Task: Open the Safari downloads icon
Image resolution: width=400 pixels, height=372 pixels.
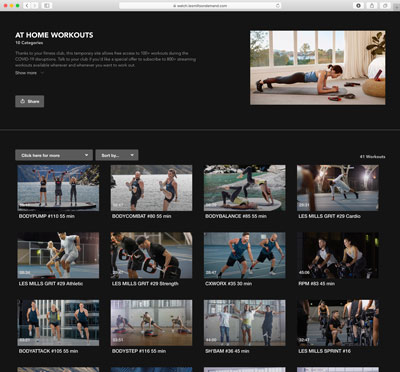Action: point(359,6)
